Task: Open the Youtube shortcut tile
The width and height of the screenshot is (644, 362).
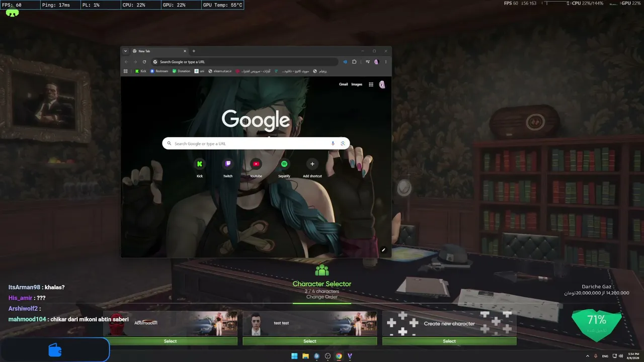Action: tap(256, 168)
